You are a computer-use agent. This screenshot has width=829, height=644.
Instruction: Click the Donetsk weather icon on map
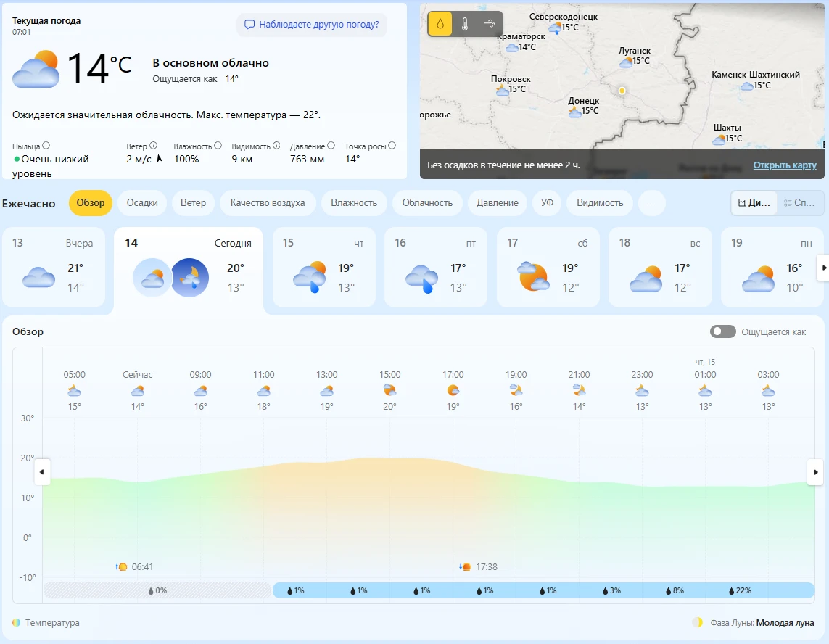click(574, 112)
